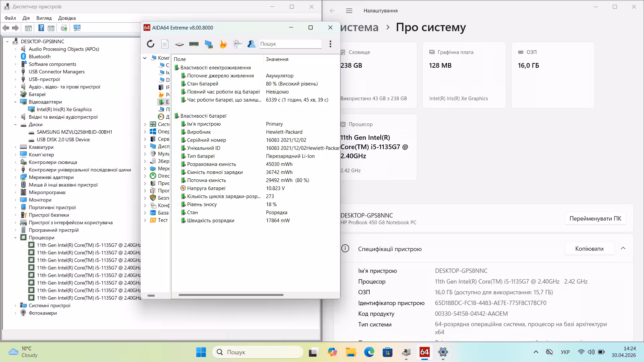644x362 pixels.
Task: Click the monitor with network card icon in AIDA64
Action: click(209, 44)
